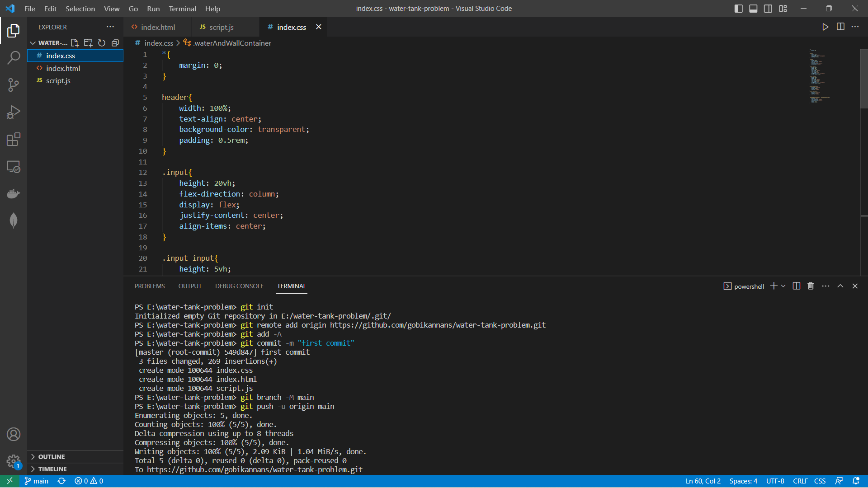Screen dimensions: 868x488
Task: Refresh the Explorer file tree
Action: tap(102, 43)
